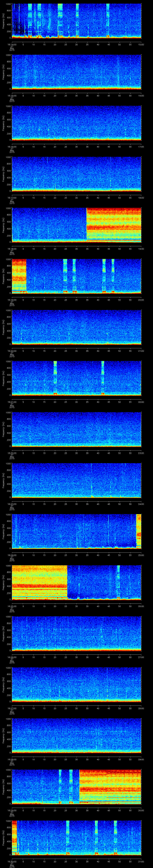The image size is (153, 868).
Task: Select the spectrogram panel starting at 16:21:00
Action: tap(76, 378)
